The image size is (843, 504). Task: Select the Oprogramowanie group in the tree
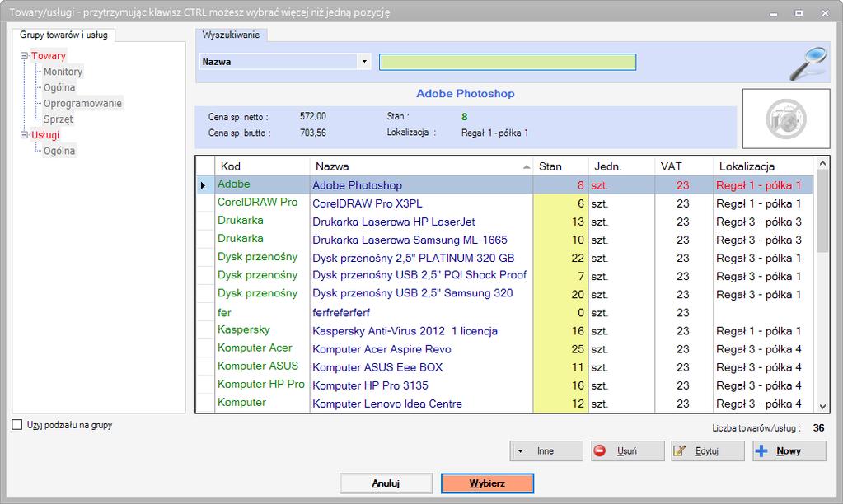click(82, 103)
